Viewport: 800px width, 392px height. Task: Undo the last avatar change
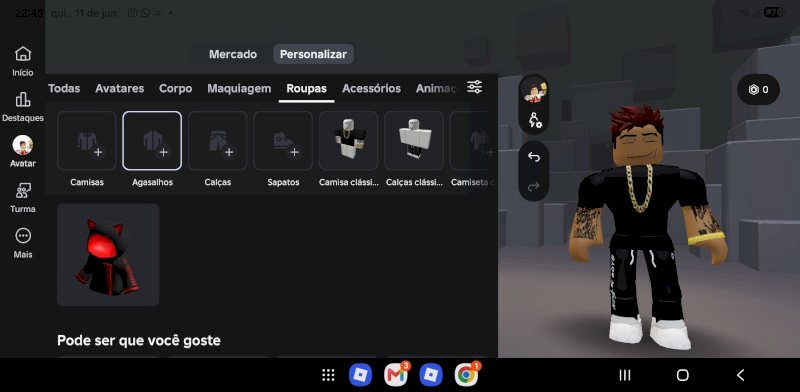534,157
